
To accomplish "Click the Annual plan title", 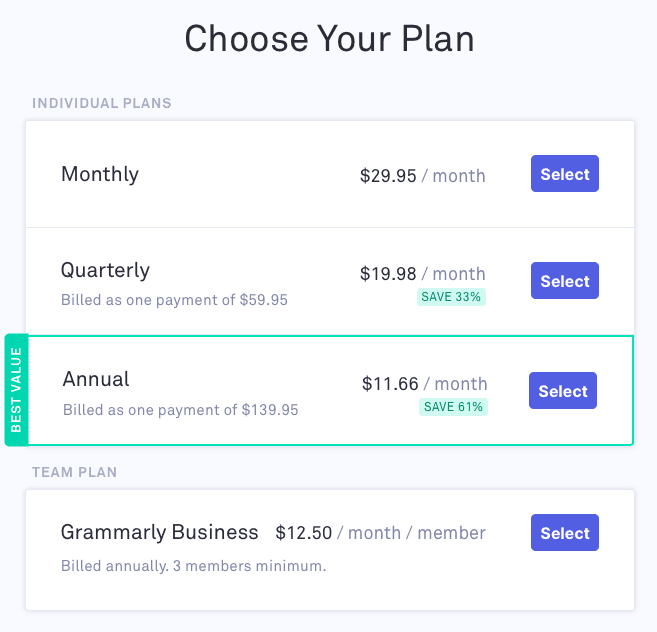I will coord(96,379).
